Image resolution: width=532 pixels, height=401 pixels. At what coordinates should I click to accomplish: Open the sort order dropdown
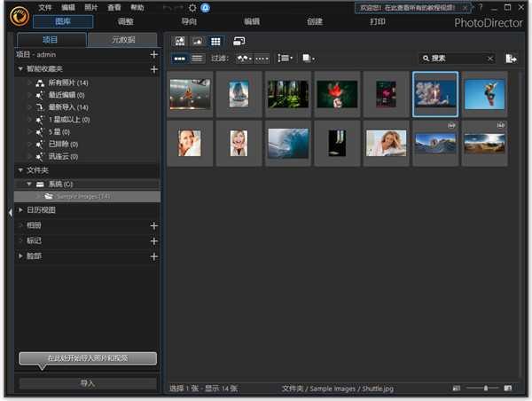point(285,58)
